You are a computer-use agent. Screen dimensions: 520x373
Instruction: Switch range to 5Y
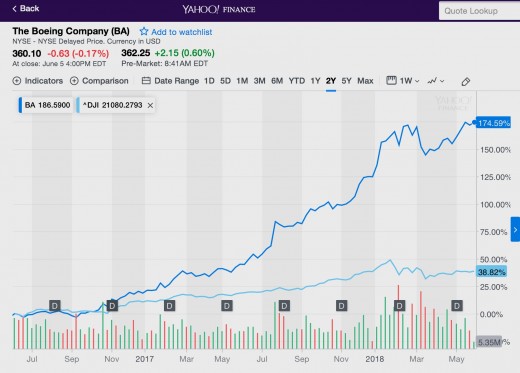pyautogui.click(x=346, y=81)
